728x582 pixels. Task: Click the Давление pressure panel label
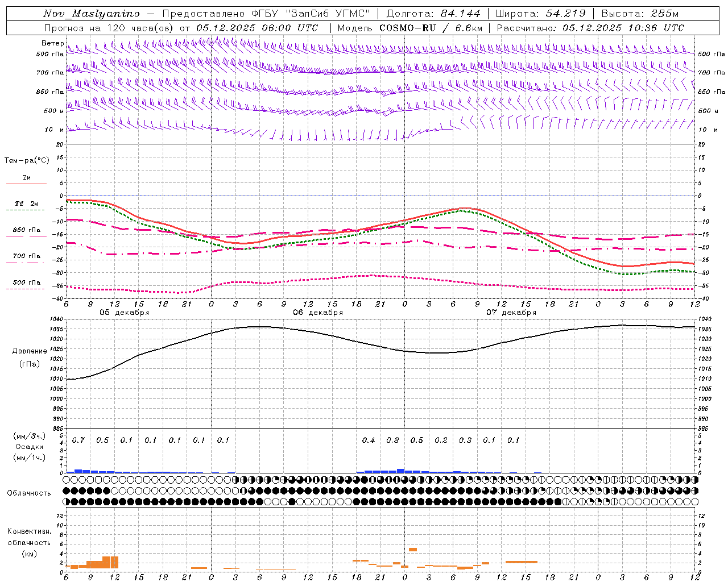click(x=29, y=351)
